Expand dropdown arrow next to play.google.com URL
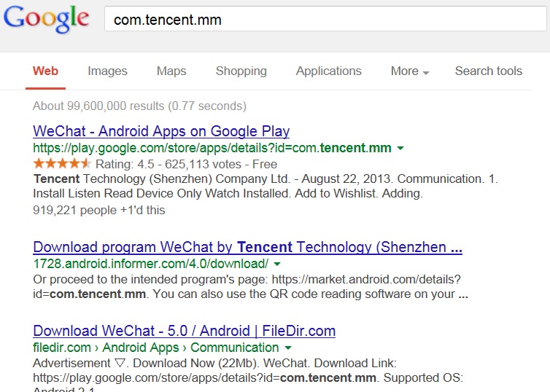Image resolution: width=550 pixels, height=392 pixels. [x=400, y=148]
